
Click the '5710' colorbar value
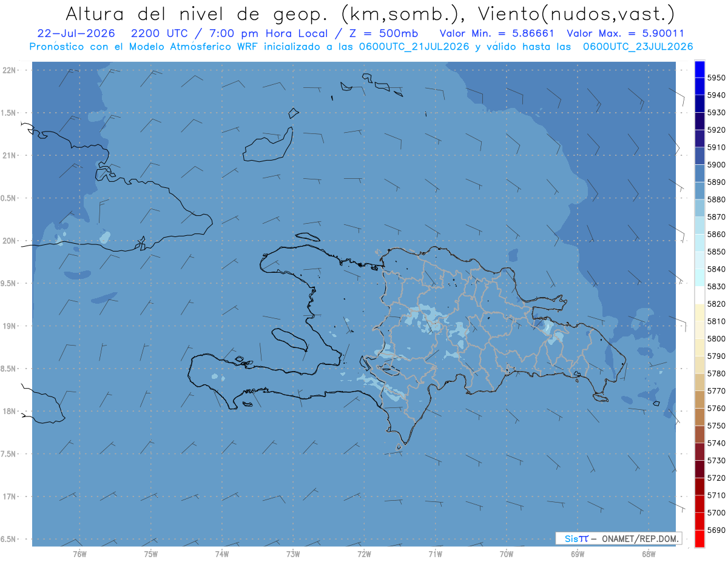tap(716, 495)
